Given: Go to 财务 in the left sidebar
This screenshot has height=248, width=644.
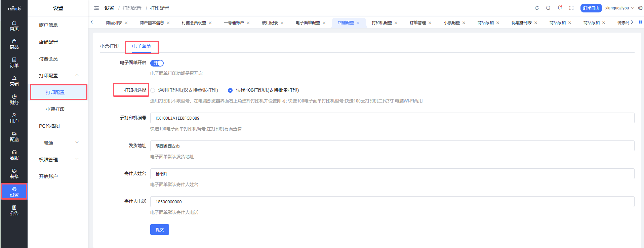Looking at the screenshot, I should 14,99.
